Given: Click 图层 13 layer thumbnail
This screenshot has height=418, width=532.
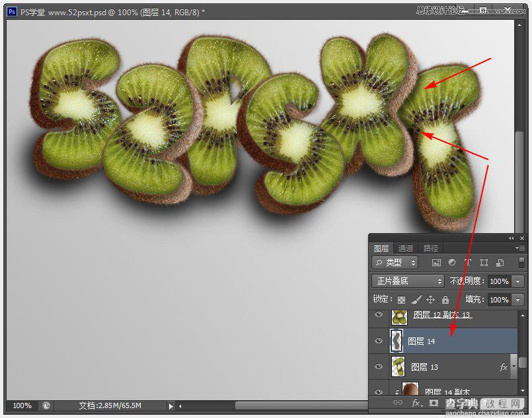Looking at the screenshot, I should click(x=399, y=366).
